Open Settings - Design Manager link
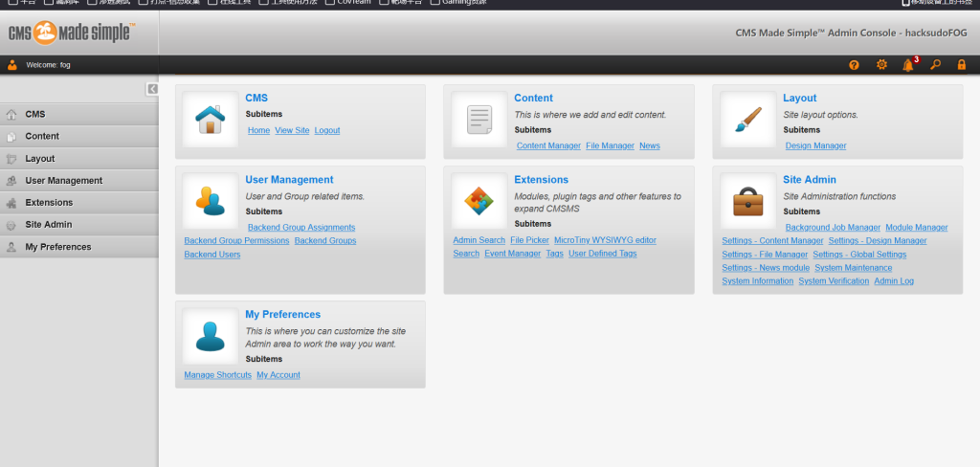Viewport: 980px width, 467px height. pyautogui.click(x=878, y=241)
